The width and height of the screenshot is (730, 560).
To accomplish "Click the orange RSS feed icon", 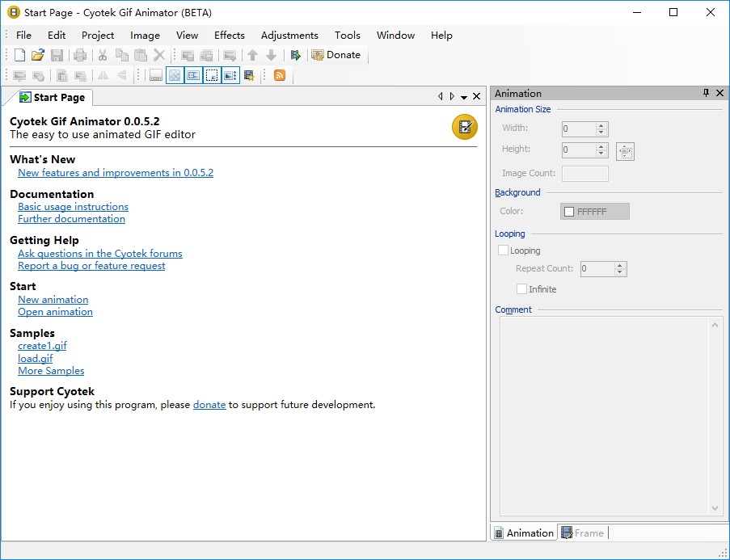I will click(280, 75).
